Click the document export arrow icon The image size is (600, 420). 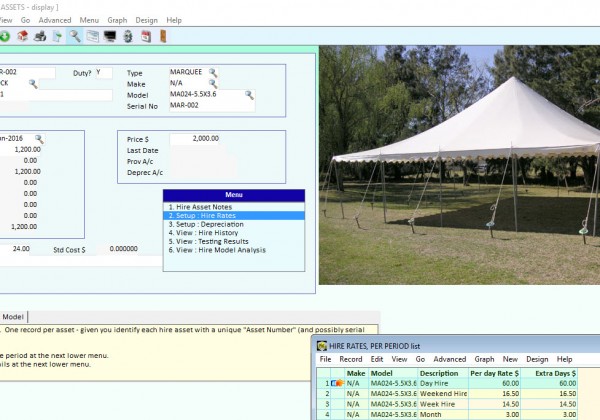pyautogui.click(x=57, y=36)
